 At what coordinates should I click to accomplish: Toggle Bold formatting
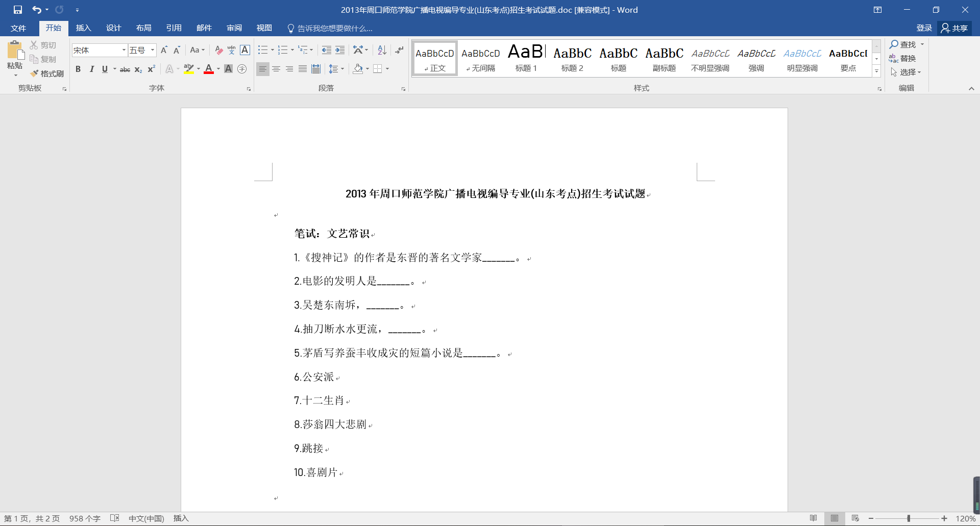78,69
